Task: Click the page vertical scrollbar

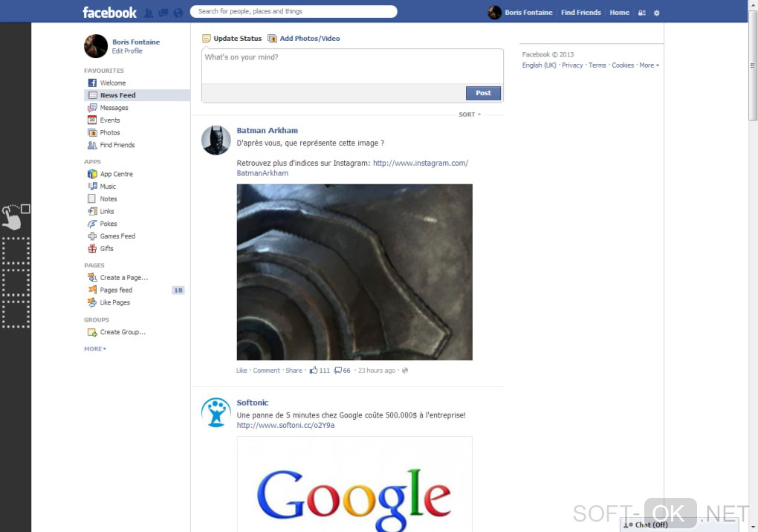Action: pyautogui.click(x=753, y=65)
